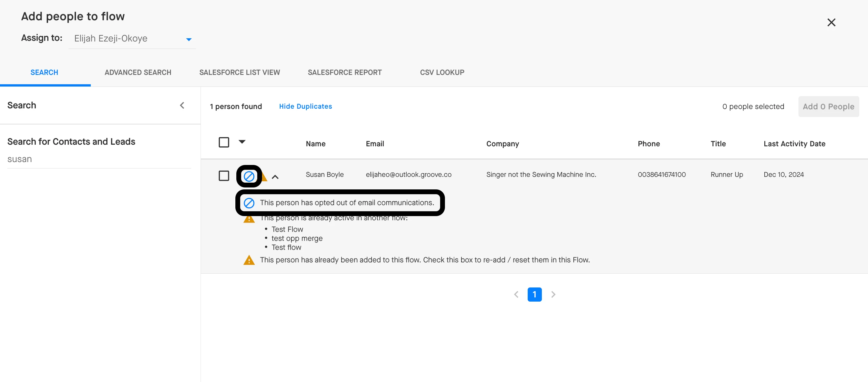
Task: Collapse Susan Boyle's warning details chevron
Action: coord(275,177)
